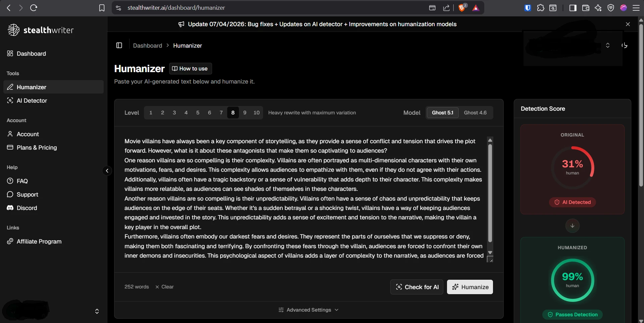The width and height of the screenshot is (644, 323).
Task: Click Dashboard in the breadcrumb
Action: click(147, 45)
